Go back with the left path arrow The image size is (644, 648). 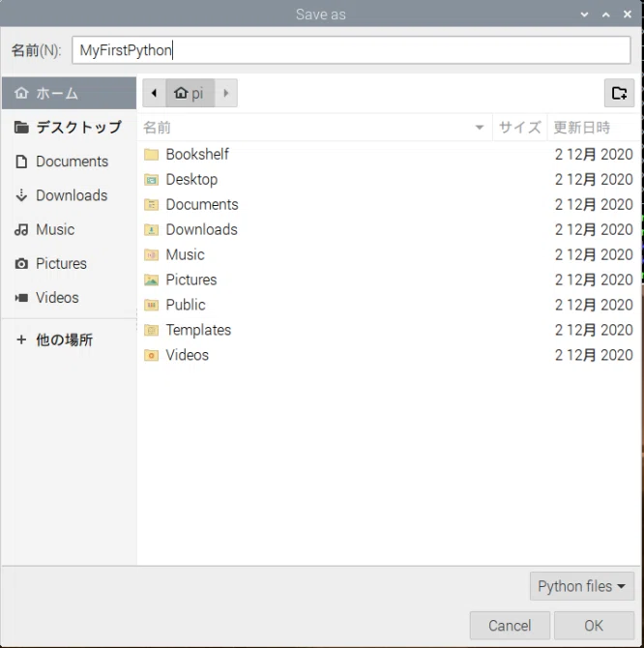click(x=154, y=93)
